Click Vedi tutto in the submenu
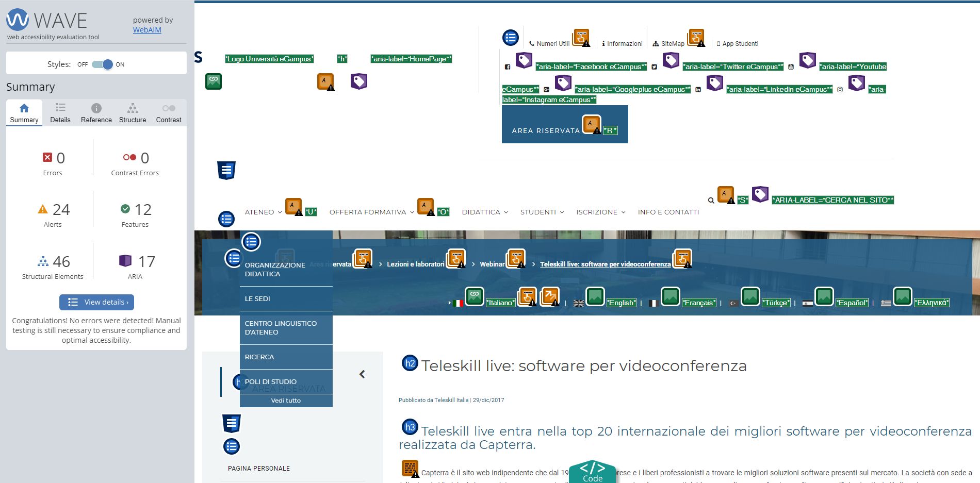This screenshot has width=980, height=483. coord(286,401)
